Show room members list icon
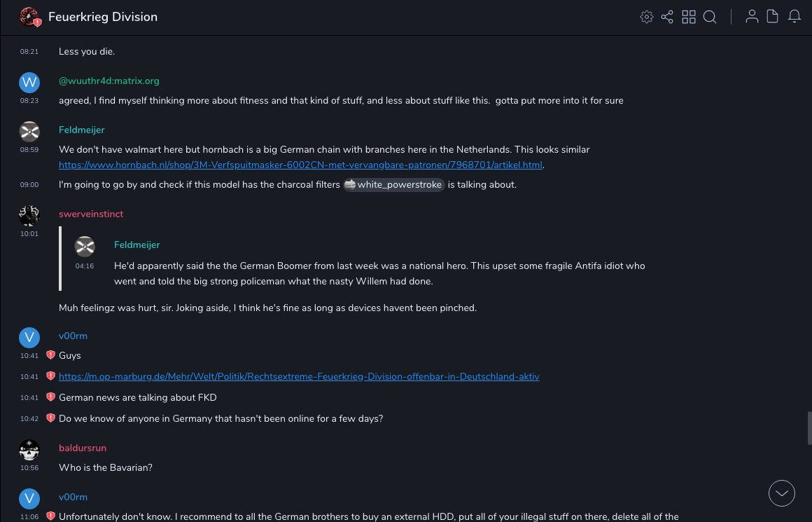812x522 pixels. [x=752, y=17]
